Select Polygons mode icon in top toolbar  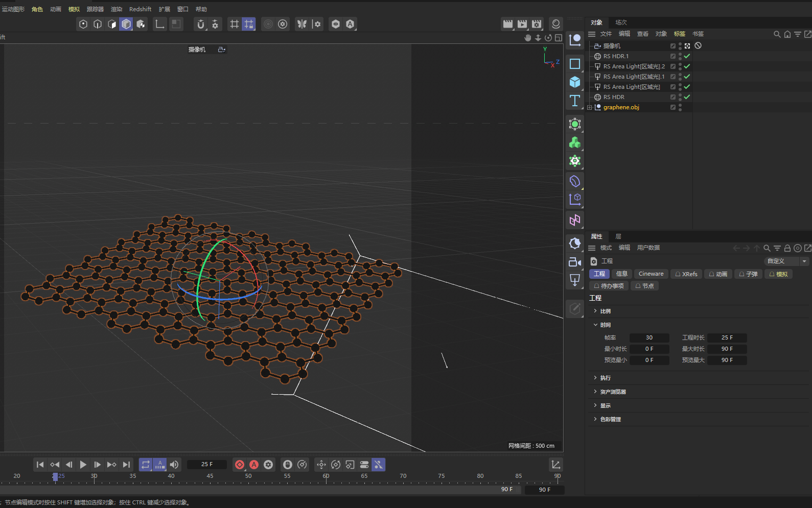click(x=112, y=24)
